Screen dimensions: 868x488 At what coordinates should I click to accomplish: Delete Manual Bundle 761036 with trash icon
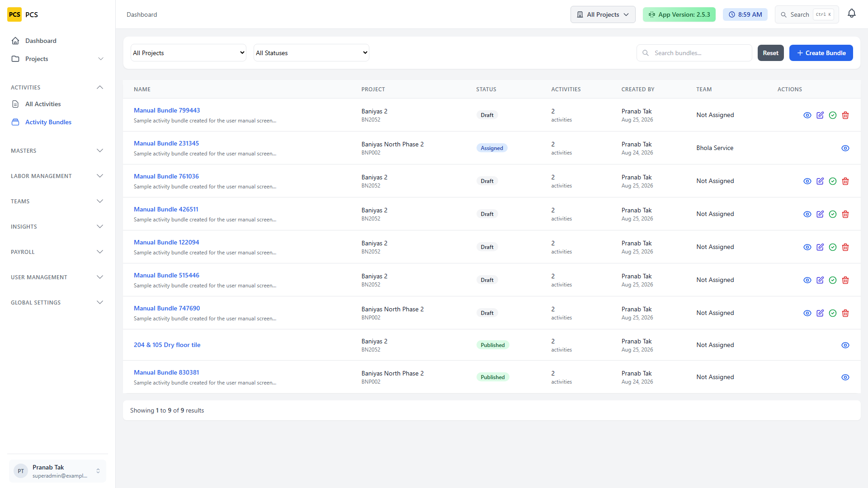click(845, 181)
